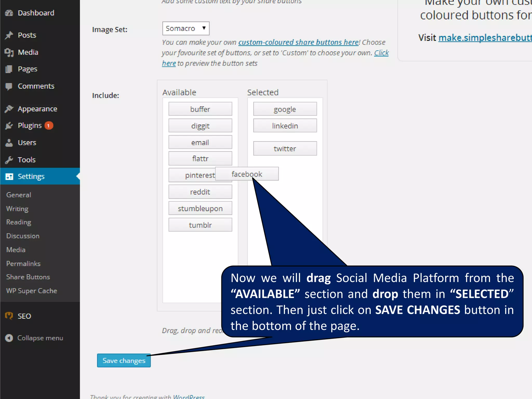Click the Comments speech bubble icon
The width and height of the screenshot is (532, 399).
9,86
